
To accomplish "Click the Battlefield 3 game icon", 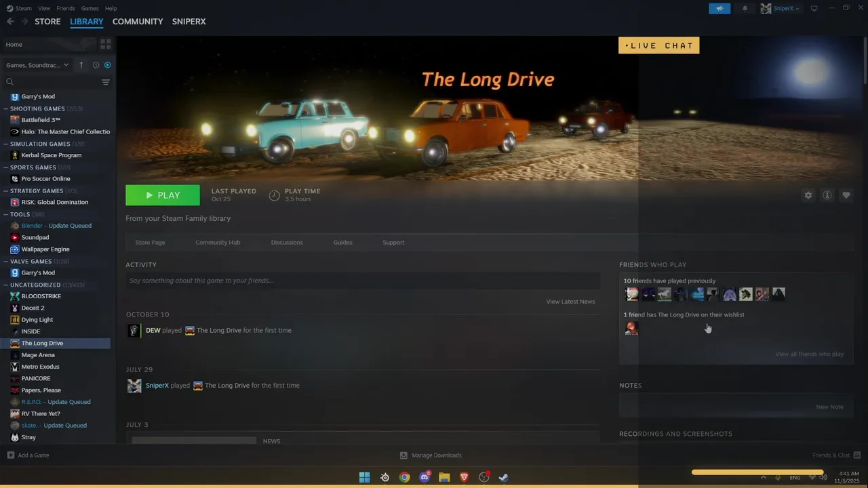I will [x=15, y=120].
